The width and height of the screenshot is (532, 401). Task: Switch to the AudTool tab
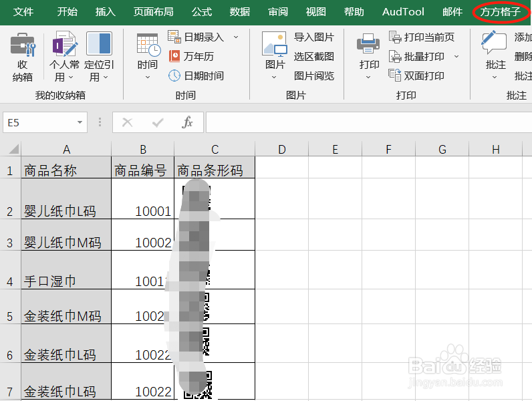[403, 12]
